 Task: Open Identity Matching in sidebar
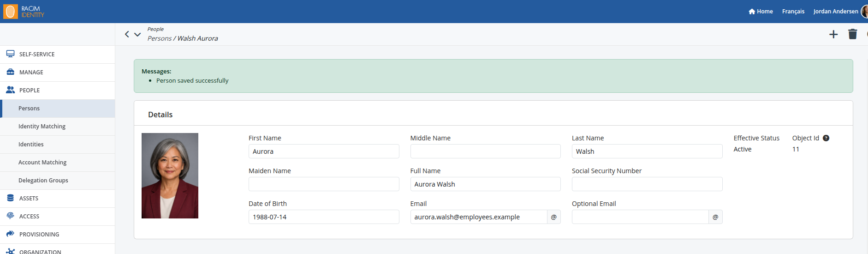pos(58,127)
